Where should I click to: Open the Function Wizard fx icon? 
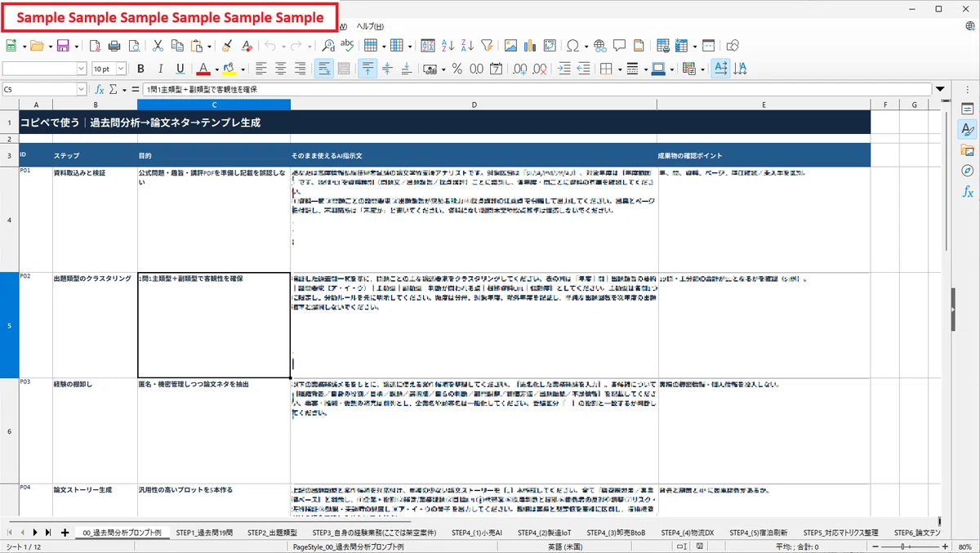(99, 89)
